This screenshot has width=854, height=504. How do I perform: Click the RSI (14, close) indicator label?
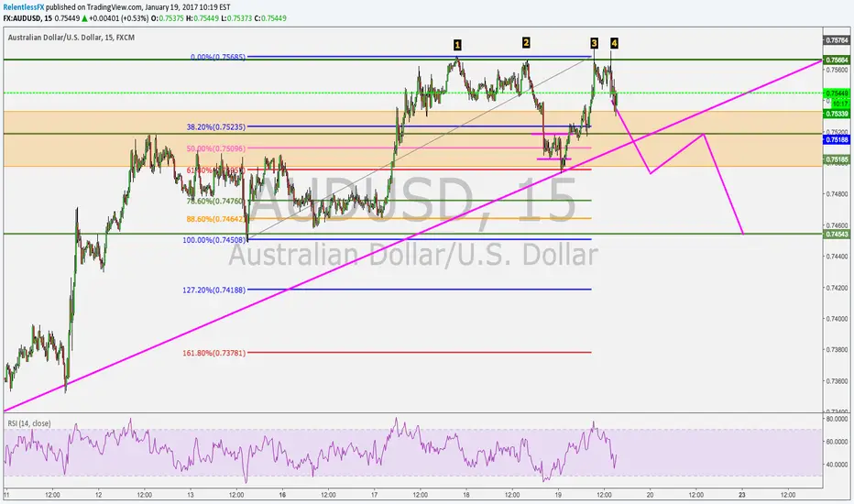click(x=29, y=423)
